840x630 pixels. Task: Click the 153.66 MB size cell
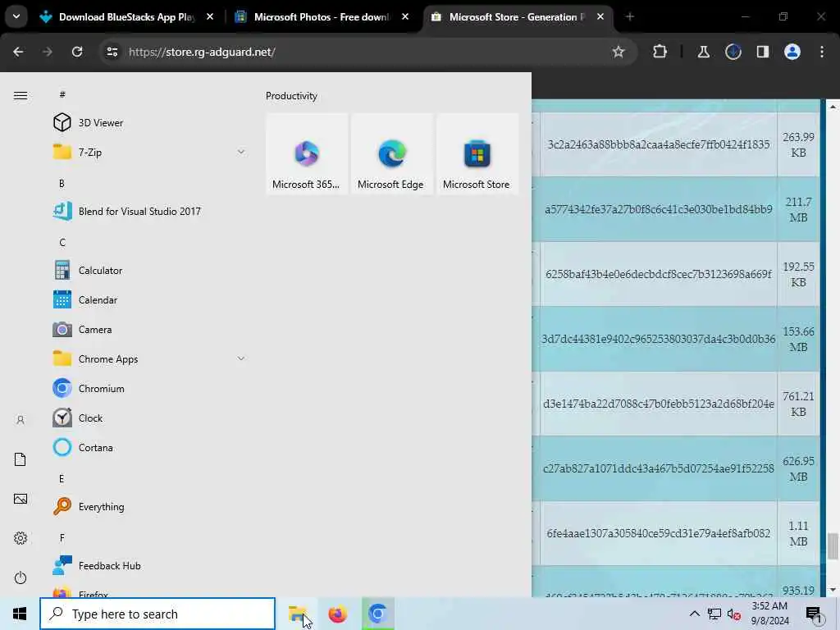tap(798, 339)
